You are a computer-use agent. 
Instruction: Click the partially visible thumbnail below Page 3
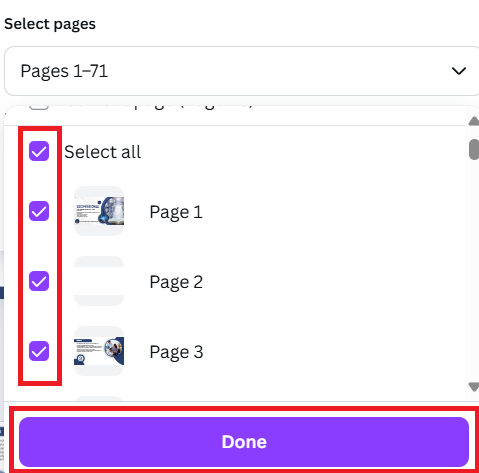click(99, 399)
